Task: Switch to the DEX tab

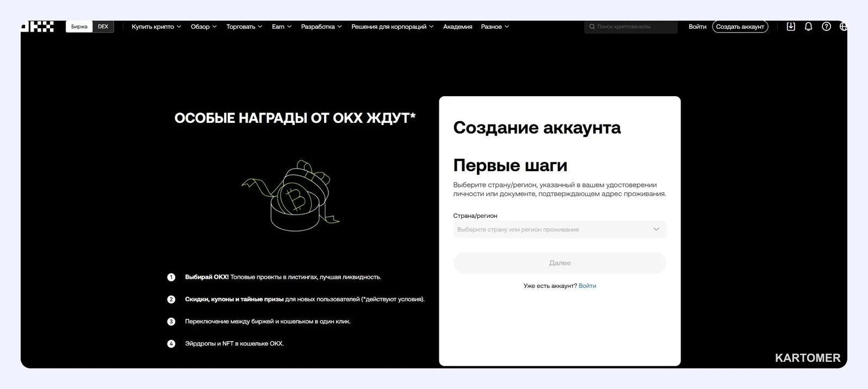Action: click(x=103, y=27)
